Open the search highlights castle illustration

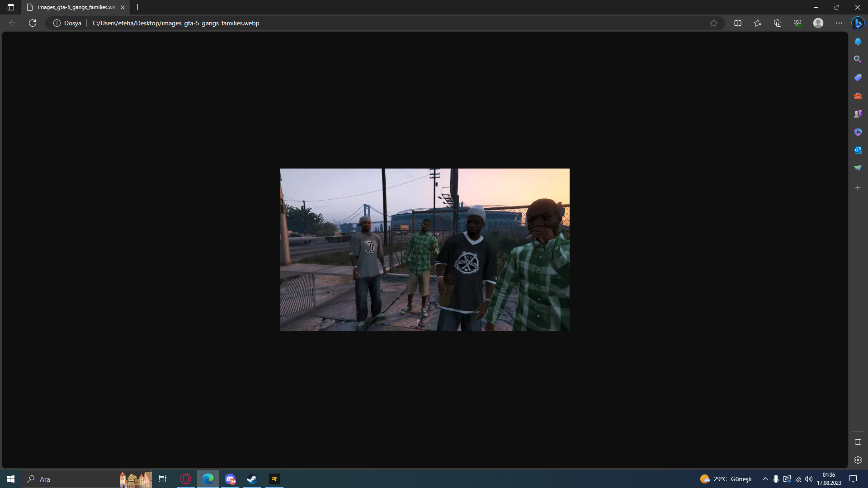[135, 479]
